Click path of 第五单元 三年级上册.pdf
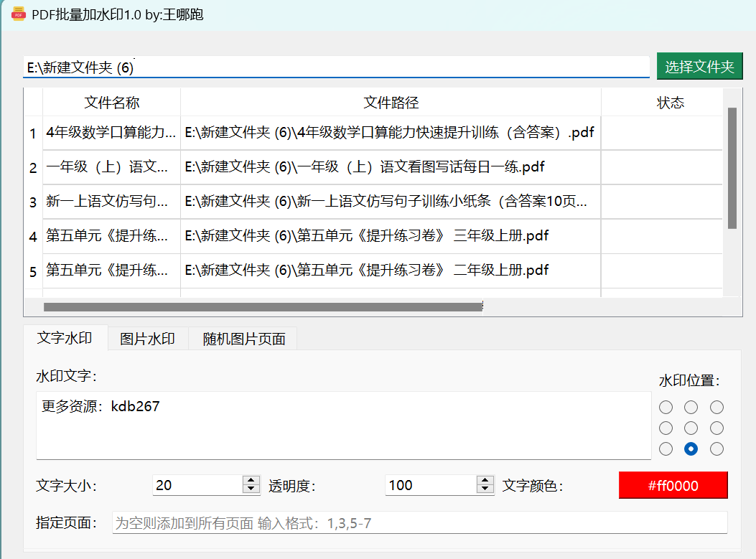The image size is (756, 559). pyautogui.click(x=391, y=236)
